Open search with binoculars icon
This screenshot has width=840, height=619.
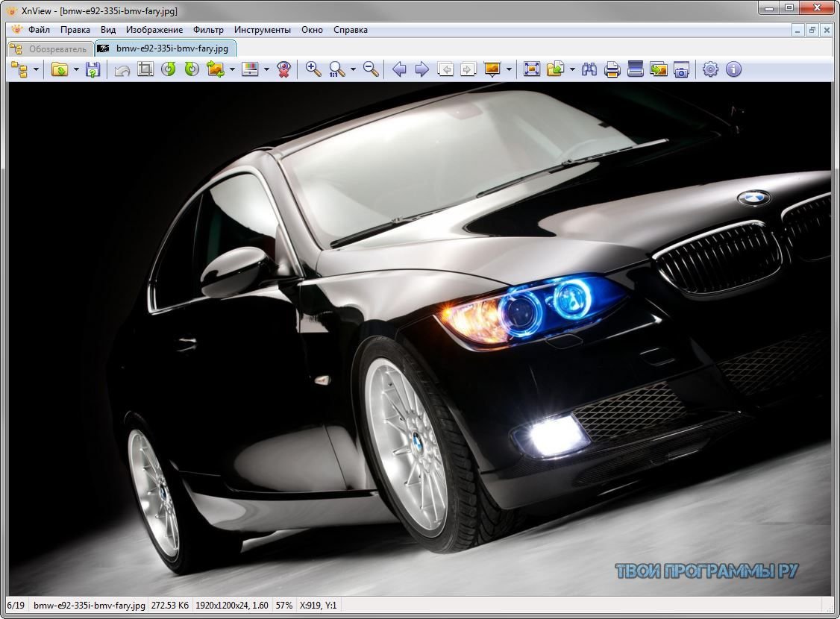point(589,69)
